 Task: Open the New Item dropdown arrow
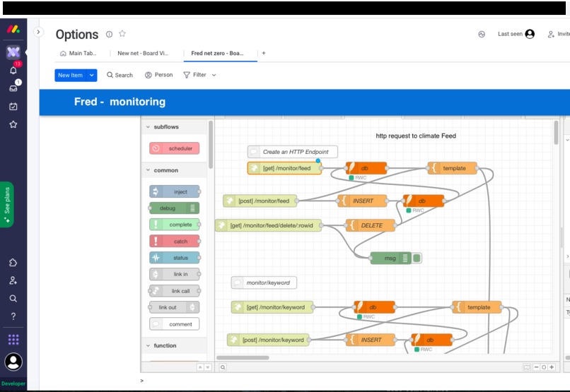92,75
